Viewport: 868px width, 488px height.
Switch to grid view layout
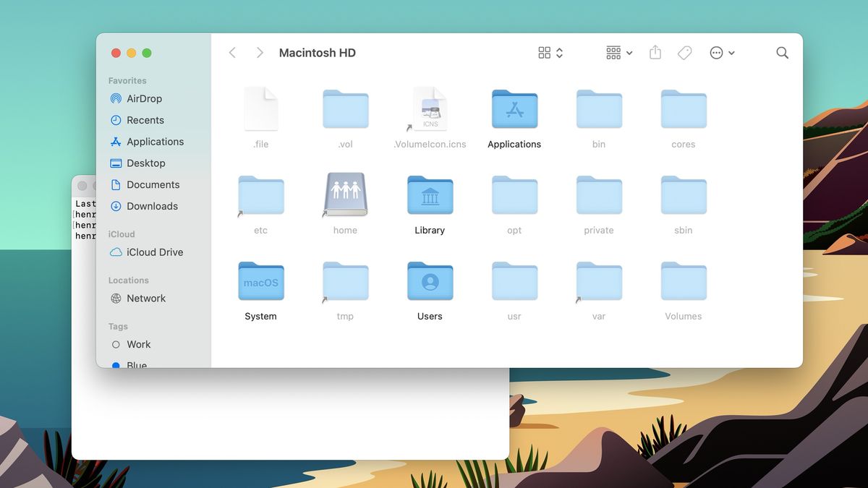click(x=544, y=52)
